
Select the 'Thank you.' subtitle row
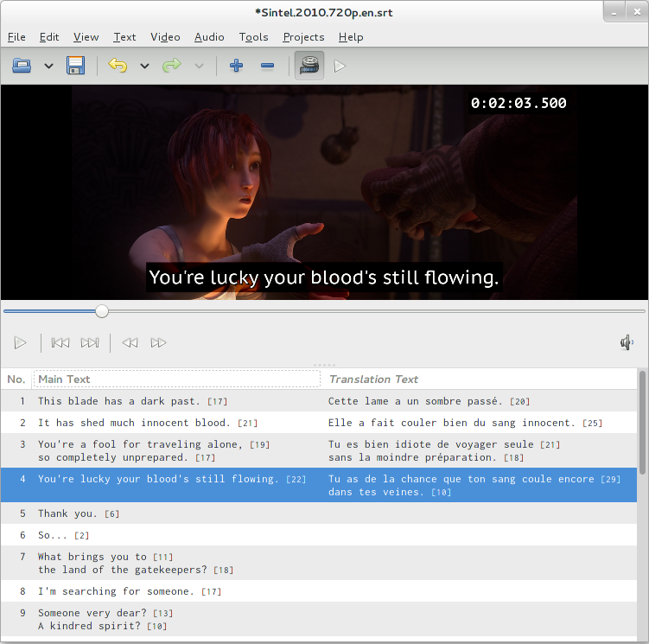pos(319,513)
